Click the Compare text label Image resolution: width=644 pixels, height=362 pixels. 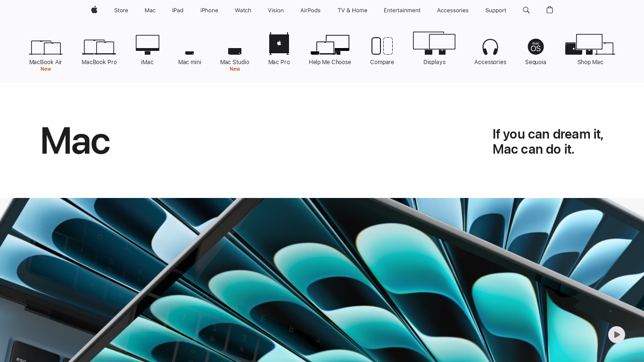[382, 62]
